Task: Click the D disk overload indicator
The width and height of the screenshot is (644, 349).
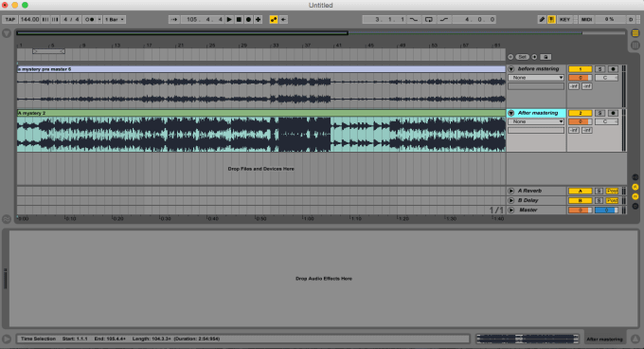Action: (x=631, y=19)
